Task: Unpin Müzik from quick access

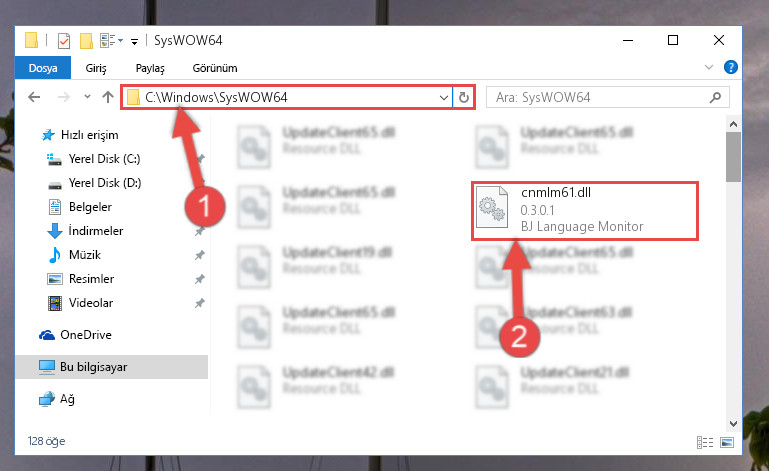Action: [x=200, y=255]
